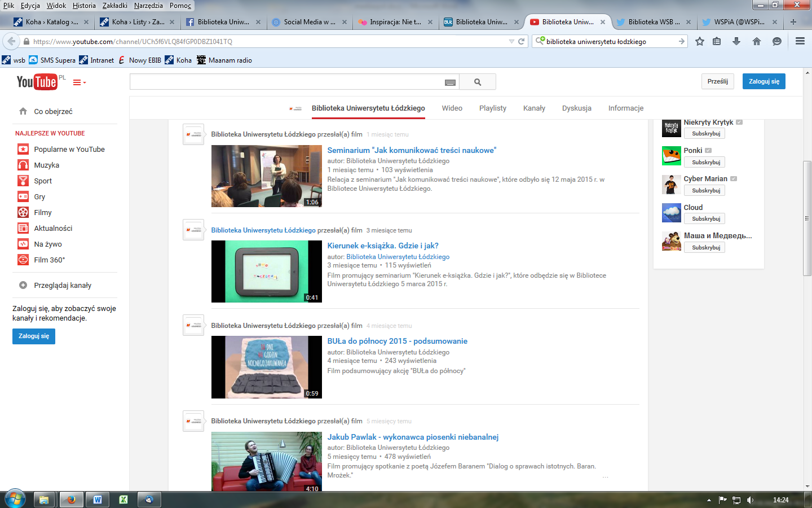The image size is (812, 508).
Task: Click the Co obejrzeć home icon
Action: [23, 111]
